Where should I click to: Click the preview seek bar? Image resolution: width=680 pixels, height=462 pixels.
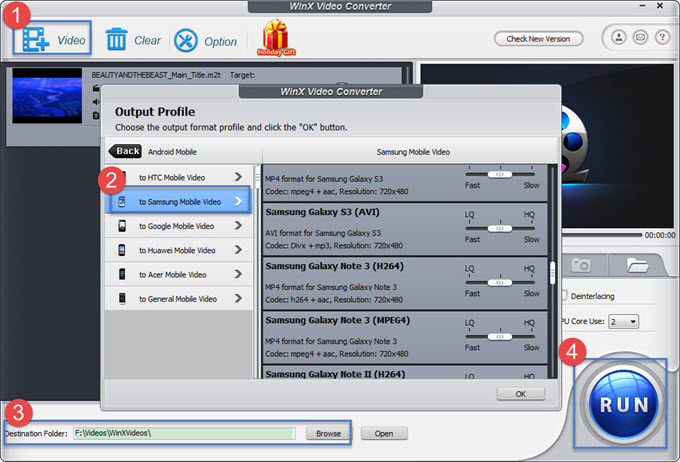pos(602,235)
